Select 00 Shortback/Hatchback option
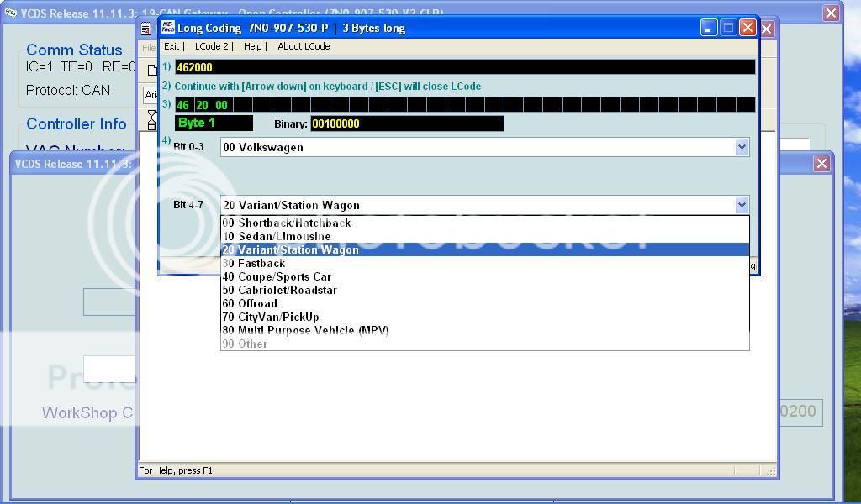This screenshot has width=861, height=504. tap(287, 223)
